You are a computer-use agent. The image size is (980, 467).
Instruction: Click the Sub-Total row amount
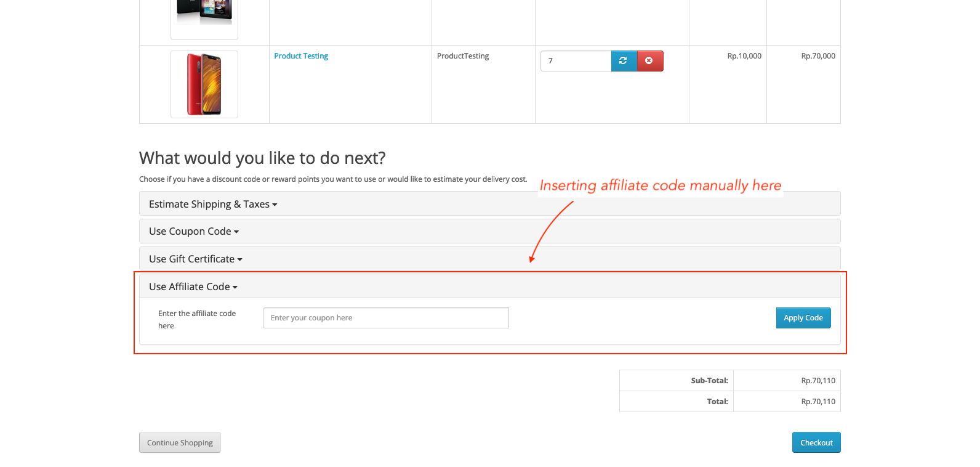click(817, 381)
